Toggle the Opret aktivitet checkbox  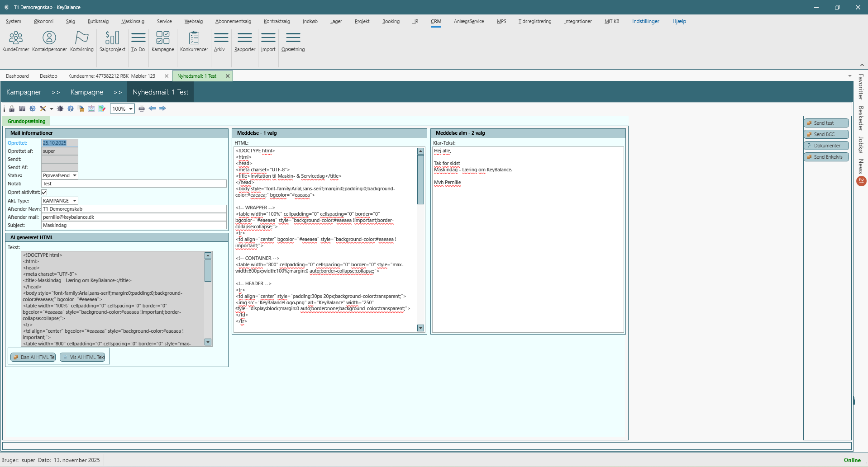click(x=44, y=192)
